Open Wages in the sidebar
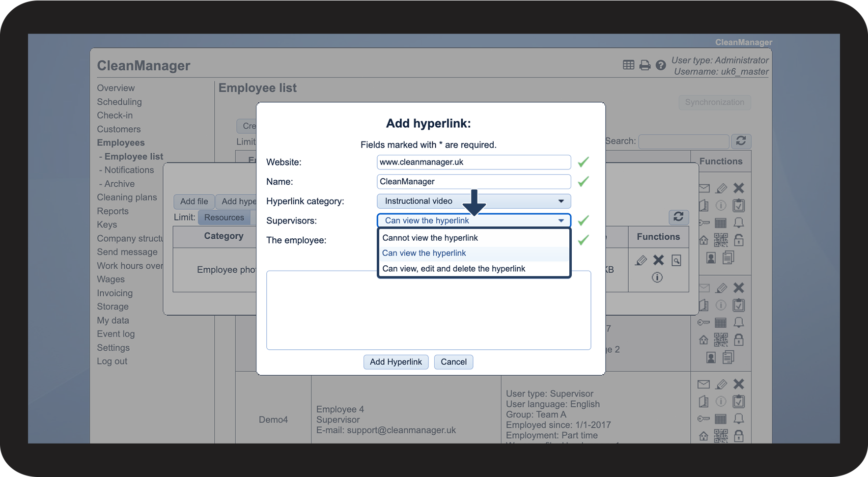The height and width of the screenshot is (477, 868). 111,279
